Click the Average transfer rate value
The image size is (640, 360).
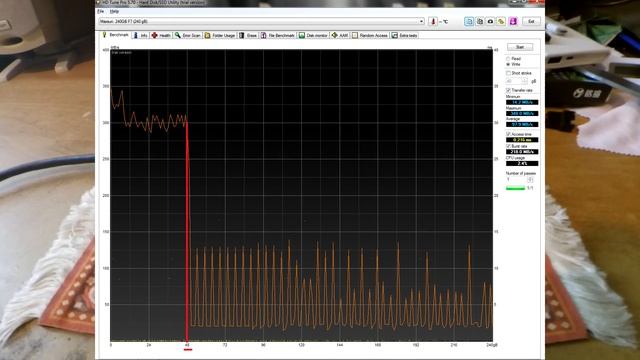pos(522,124)
